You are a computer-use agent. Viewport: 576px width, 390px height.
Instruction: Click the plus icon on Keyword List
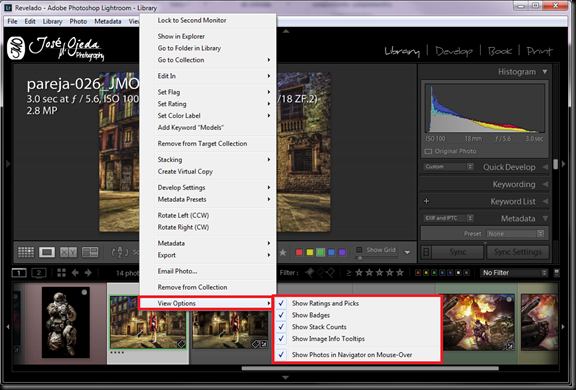pyautogui.click(x=426, y=201)
